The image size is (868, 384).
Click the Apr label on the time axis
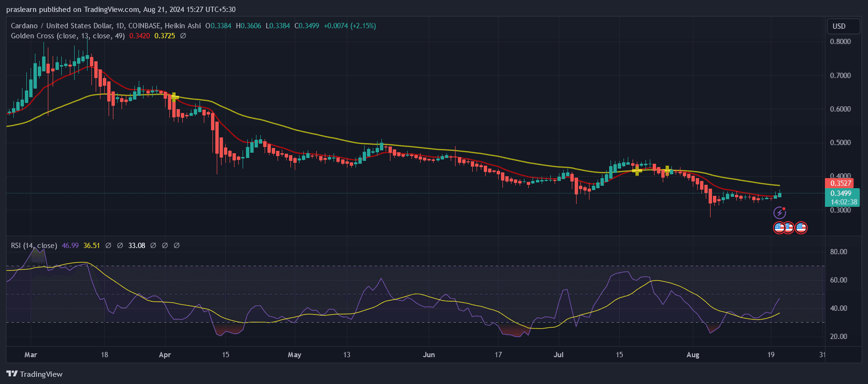[165, 355]
